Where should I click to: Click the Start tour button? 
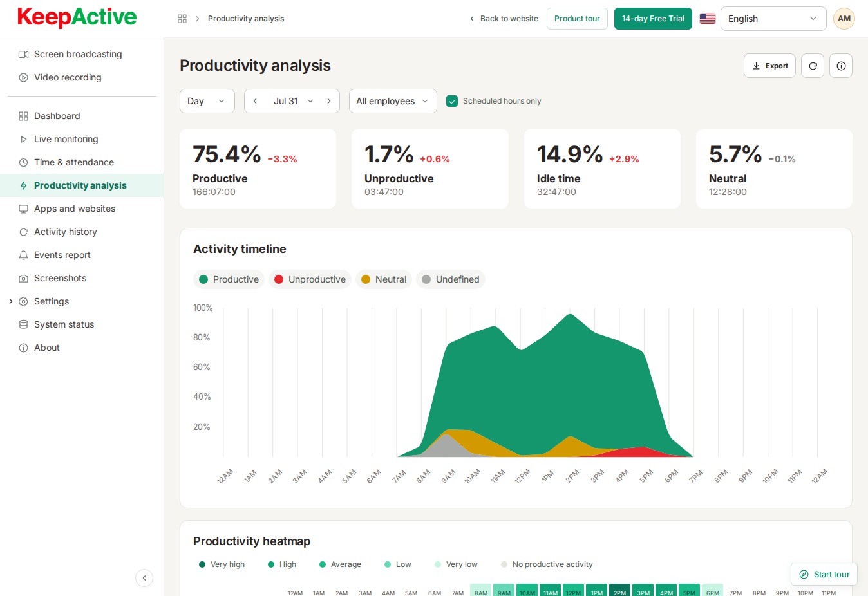824,575
